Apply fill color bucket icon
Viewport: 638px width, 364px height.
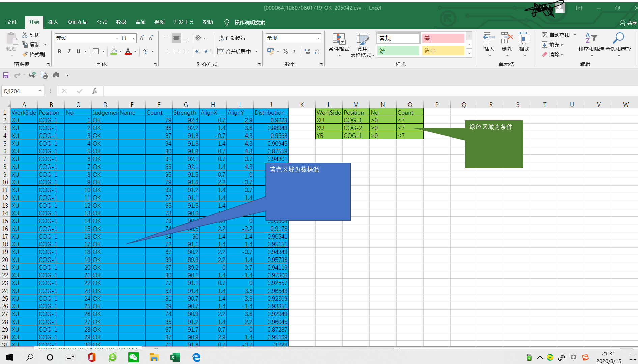(x=114, y=51)
